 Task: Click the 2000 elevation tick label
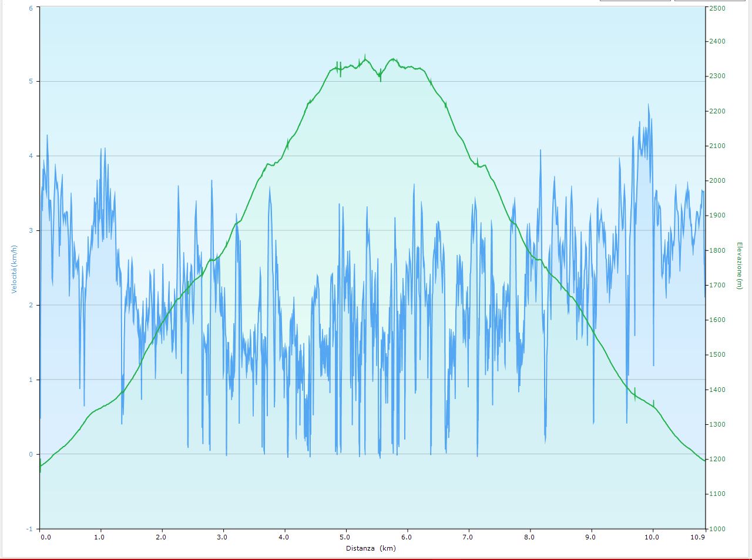pos(717,181)
